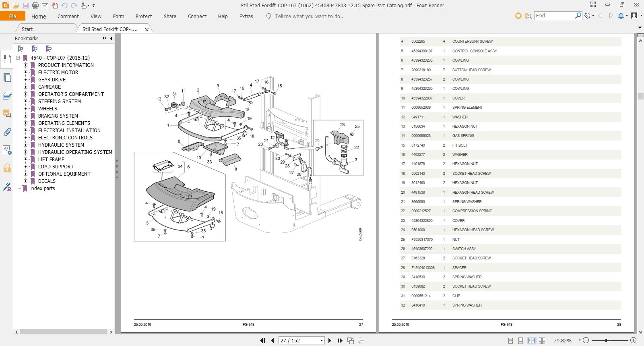Switch to Continuous page view mode
This screenshot has width=644, height=346.
521,341
